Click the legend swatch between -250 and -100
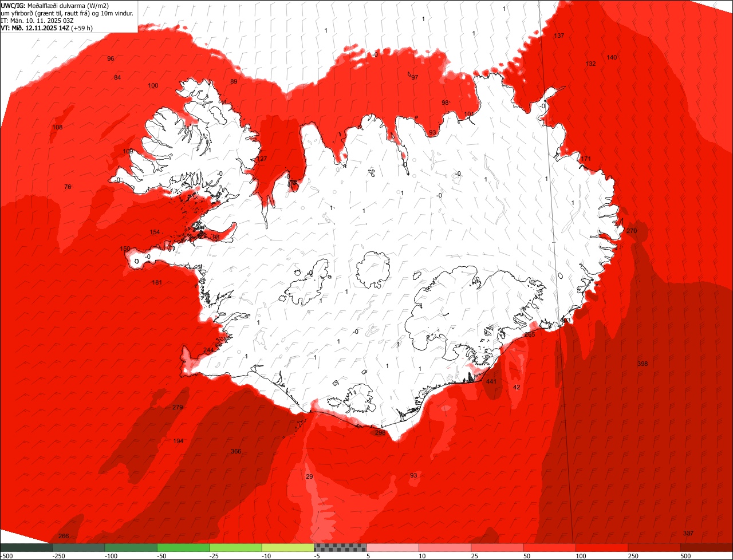The height and width of the screenshot is (560, 733). [x=78, y=547]
